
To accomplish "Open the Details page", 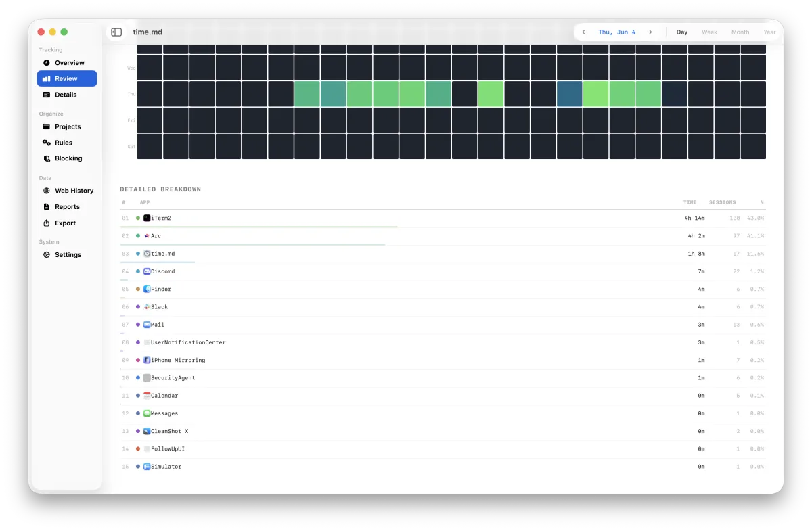I will tap(67, 95).
